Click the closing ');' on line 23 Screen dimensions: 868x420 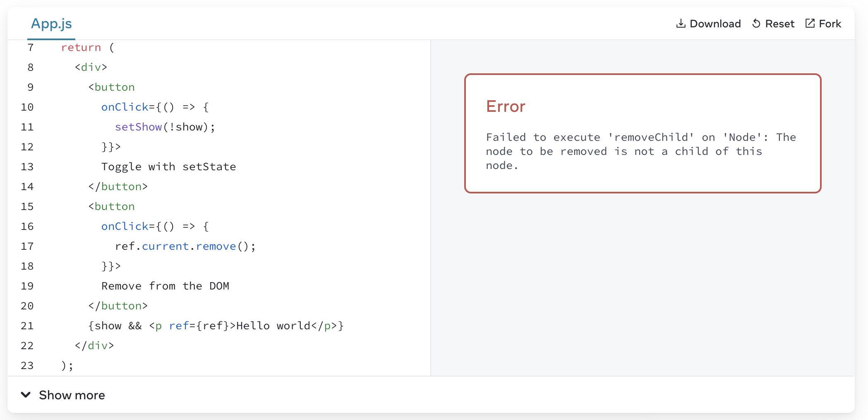tap(67, 365)
